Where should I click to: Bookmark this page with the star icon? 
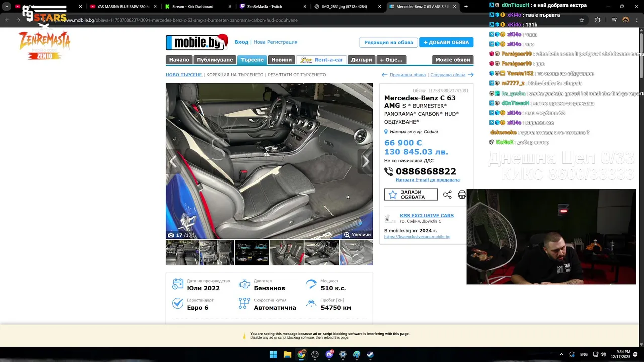(x=582, y=20)
